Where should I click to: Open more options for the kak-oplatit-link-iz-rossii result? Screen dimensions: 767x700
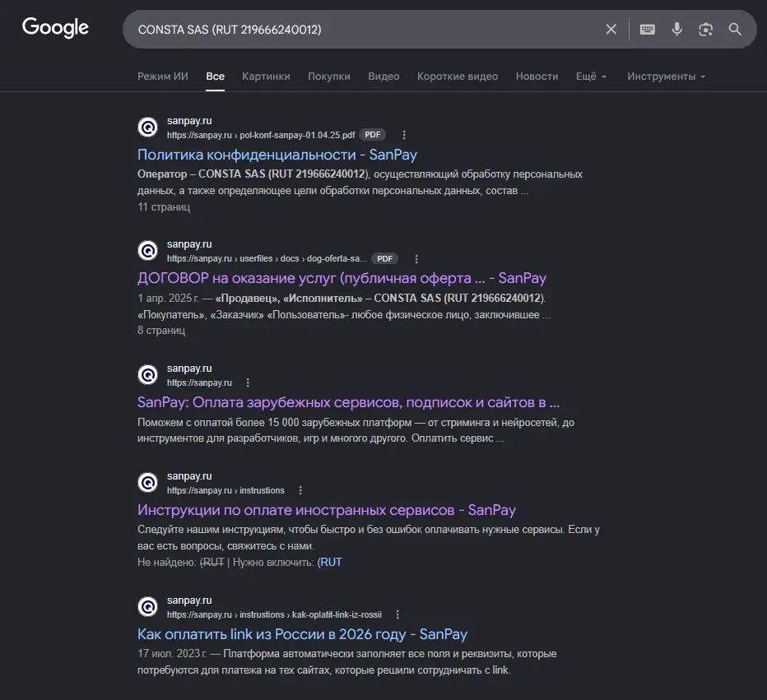397,614
